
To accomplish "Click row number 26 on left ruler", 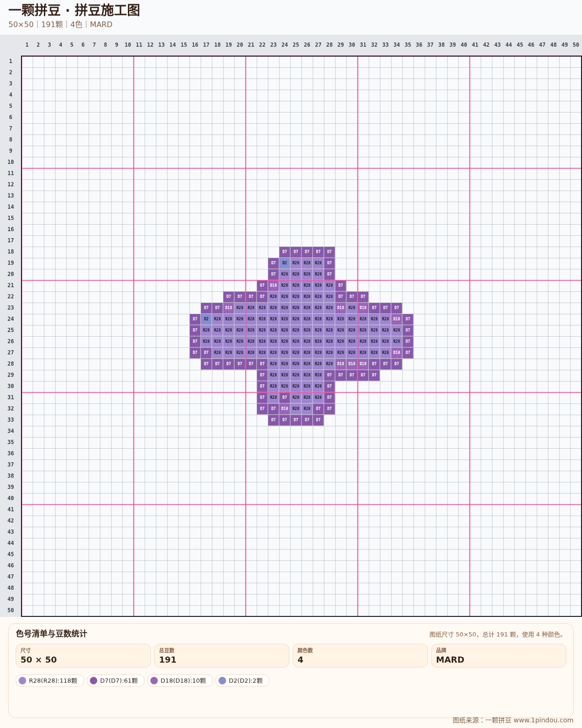I will point(11,341).
